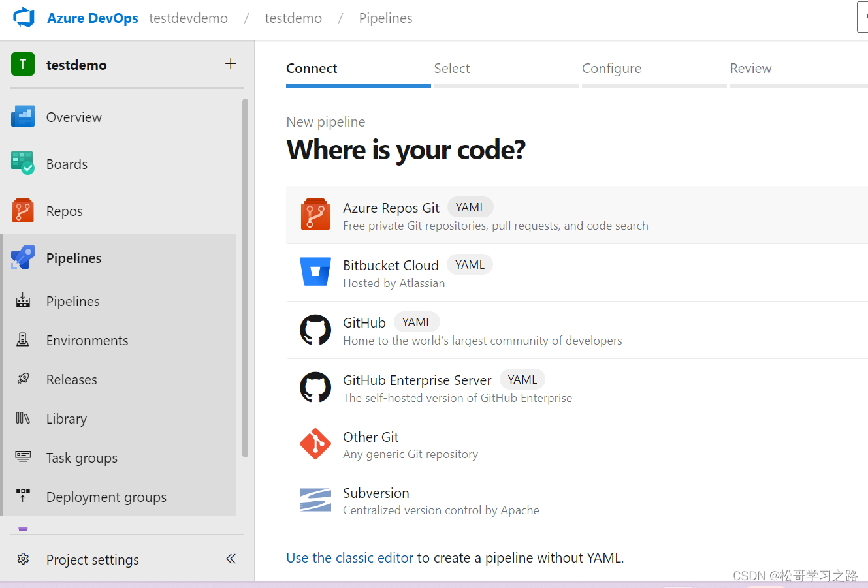The image size is (868, 588).
Task: Click the YAML badge next to GitHub Enterprise Server
Action: click(x=522, y=380)
